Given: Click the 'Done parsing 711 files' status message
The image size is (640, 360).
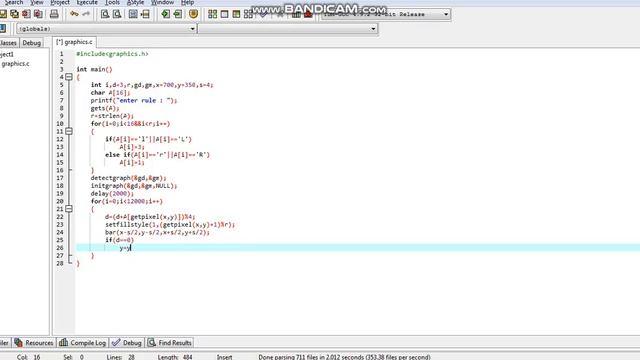Looking at the screenshot, I should coord(344,357).
